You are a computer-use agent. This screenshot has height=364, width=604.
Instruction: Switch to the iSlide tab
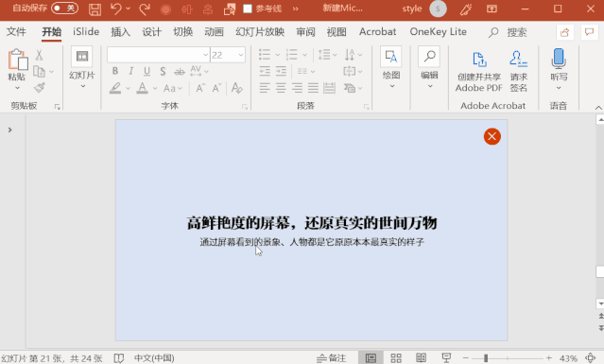86,31
